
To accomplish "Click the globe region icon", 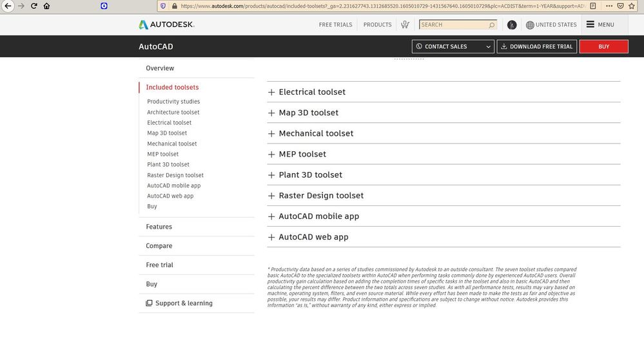I will click(x=530, y=25).
